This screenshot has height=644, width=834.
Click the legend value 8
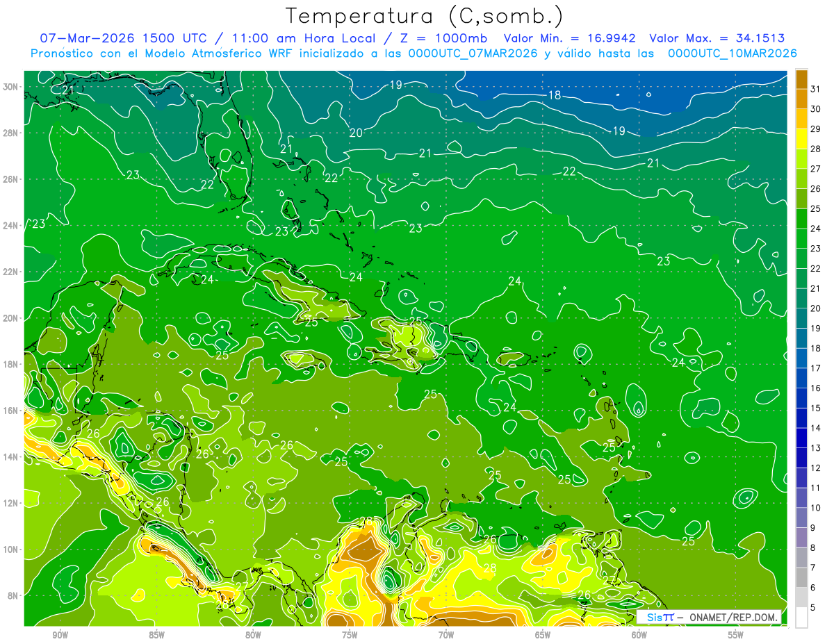click(x=814, y=548)
